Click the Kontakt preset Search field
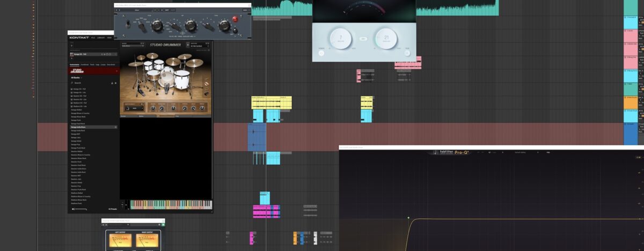Screen dimensions: 644x251 click(90, 83)
